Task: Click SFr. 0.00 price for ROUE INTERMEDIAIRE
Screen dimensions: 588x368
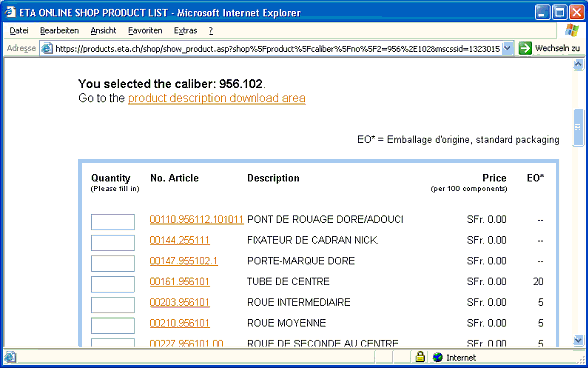Action: pos(486,302)
